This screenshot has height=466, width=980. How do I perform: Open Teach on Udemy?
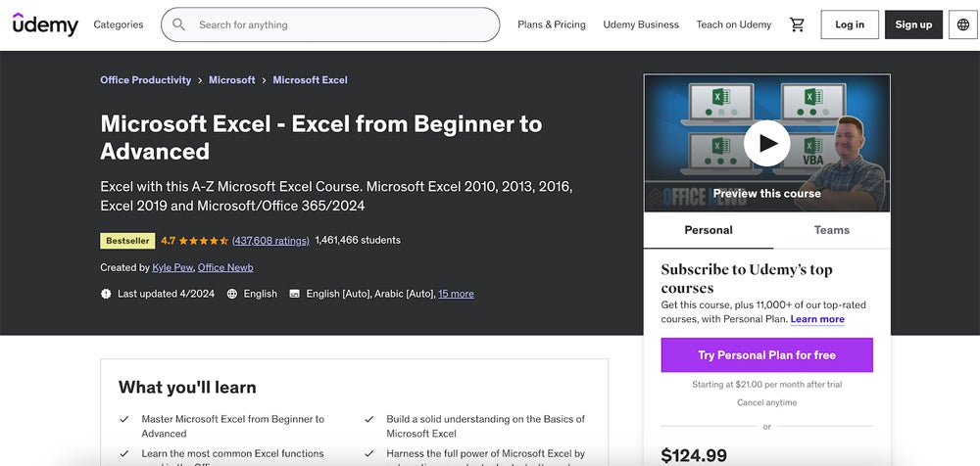pos(734,24)
